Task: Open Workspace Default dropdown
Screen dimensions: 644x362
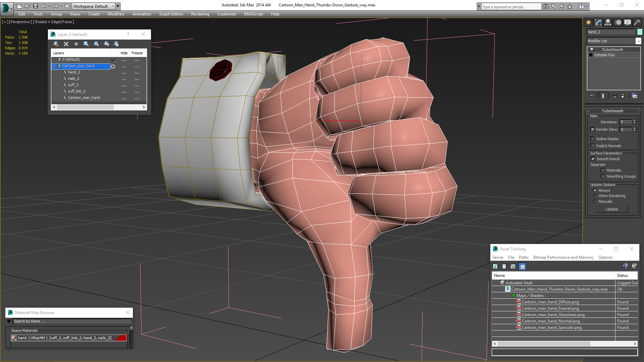Action: pos(112,6)
